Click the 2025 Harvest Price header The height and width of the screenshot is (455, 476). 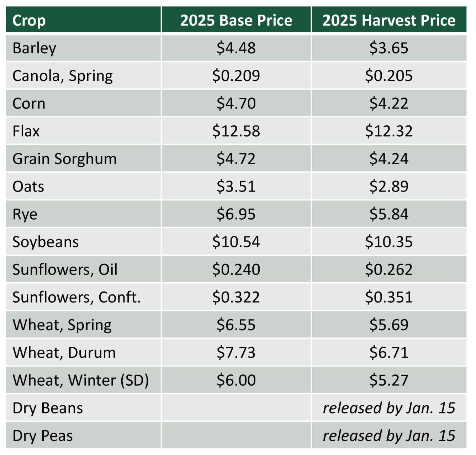tap(388, 20)
